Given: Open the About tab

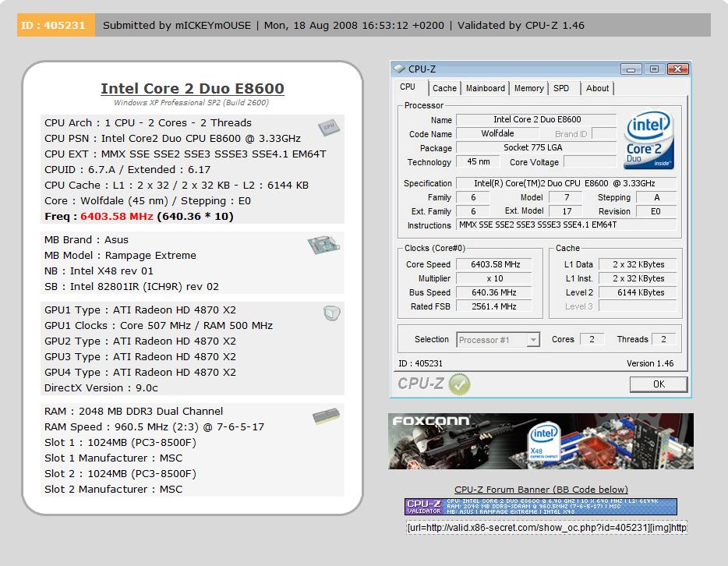Looking at the screenshot, I should coord(597,88).
